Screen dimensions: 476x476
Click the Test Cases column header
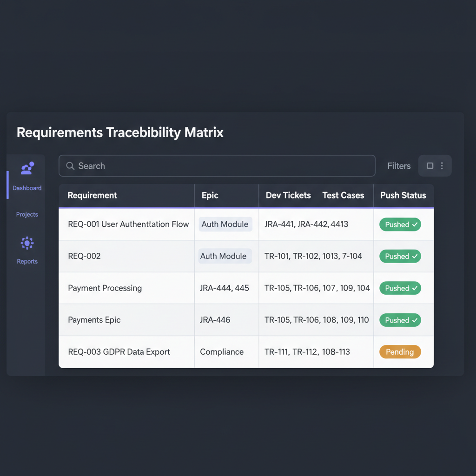coord(344,195)
